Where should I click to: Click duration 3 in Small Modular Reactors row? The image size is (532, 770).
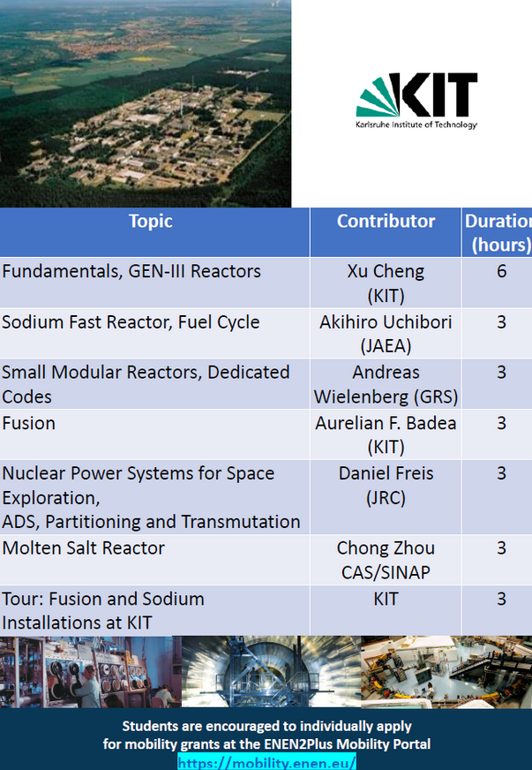click(x=498, y=384)
